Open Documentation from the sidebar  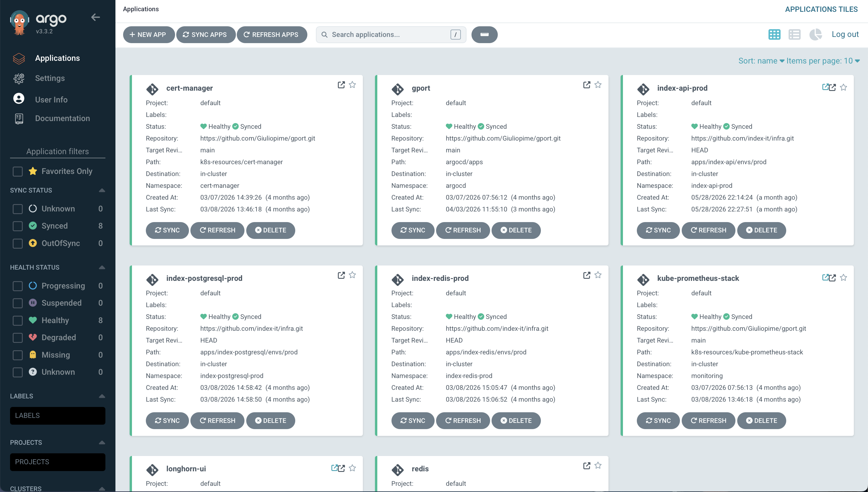point(63,119)
